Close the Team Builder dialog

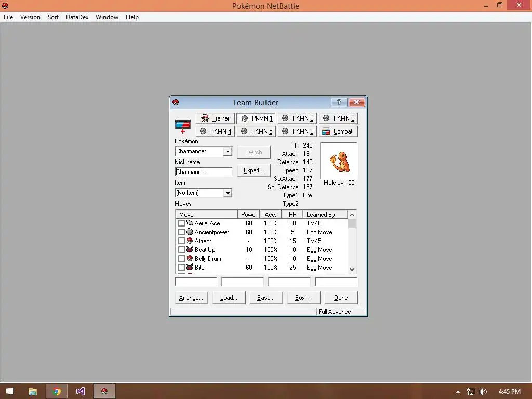(x=356, y=102)
